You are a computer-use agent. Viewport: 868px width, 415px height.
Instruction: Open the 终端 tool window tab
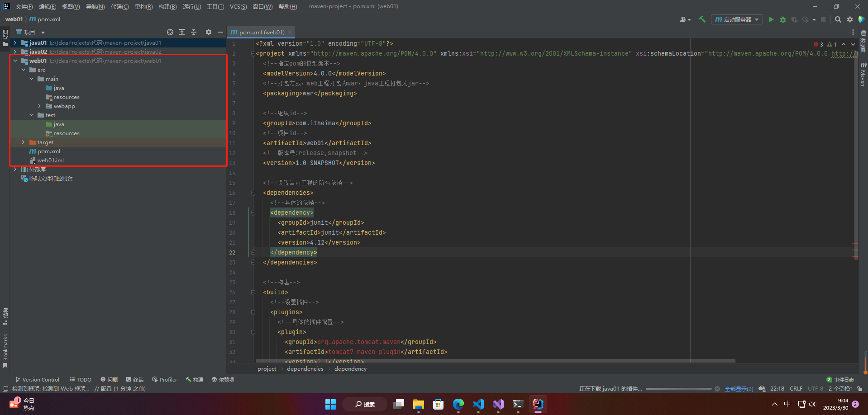(135, 380)
